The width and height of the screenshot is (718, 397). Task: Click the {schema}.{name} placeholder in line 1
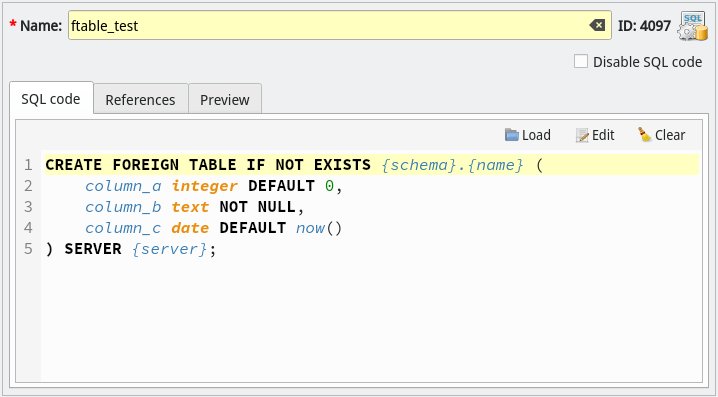tap(452, 165)
